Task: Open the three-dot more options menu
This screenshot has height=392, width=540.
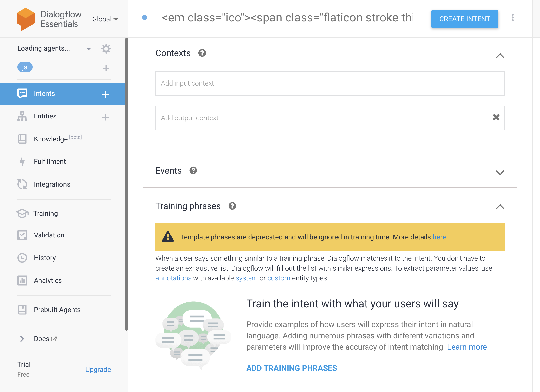Action: click(x=513, y=18)
